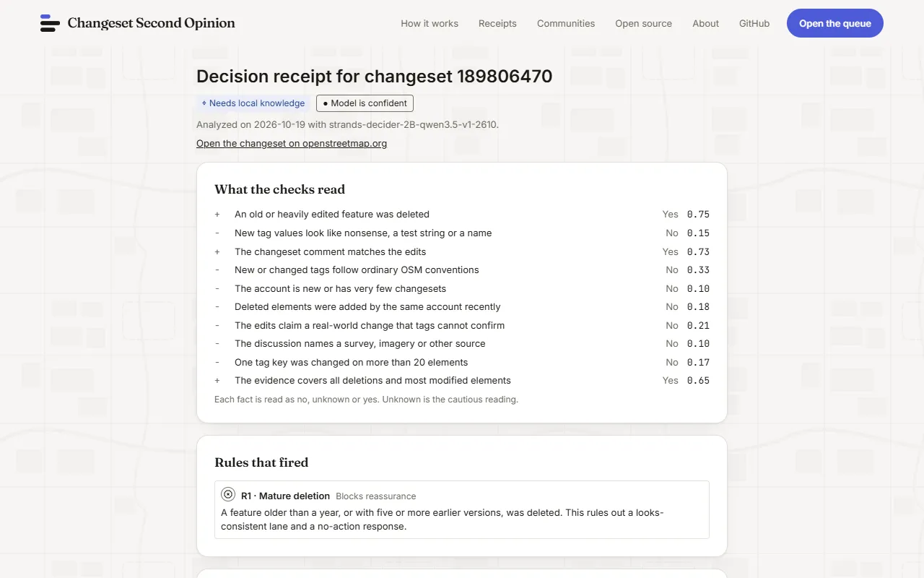Click the R1 Mature deletion rule icon
The image size is (924, 578).
(228, 495)
